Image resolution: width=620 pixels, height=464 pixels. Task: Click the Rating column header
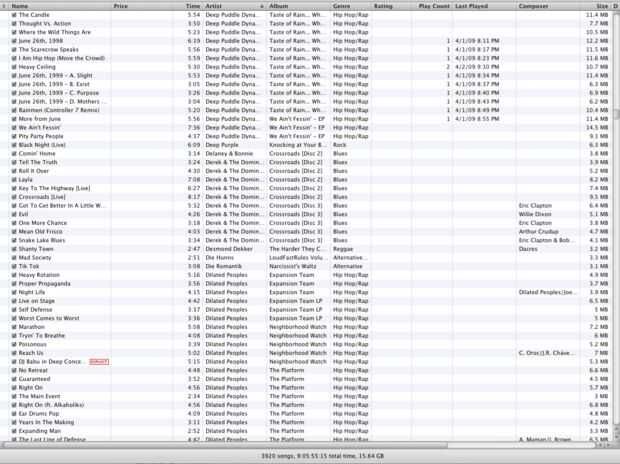coord(391,6)
